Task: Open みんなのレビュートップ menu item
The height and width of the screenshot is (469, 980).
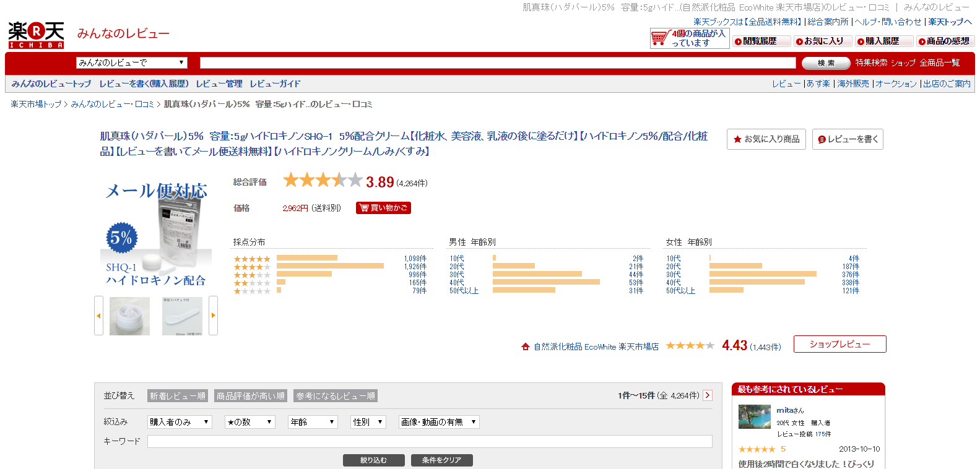Action: [51, 84]
